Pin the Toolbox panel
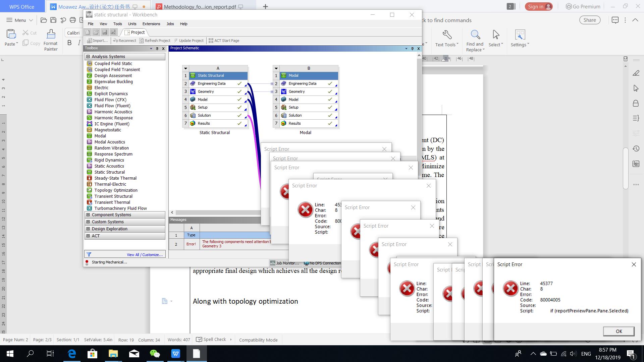 tap(157, 49)
